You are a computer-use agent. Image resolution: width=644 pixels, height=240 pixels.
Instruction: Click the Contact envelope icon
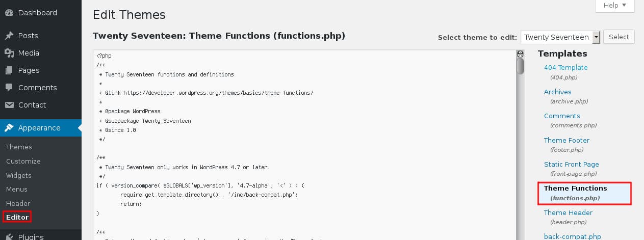coord(9,105)
